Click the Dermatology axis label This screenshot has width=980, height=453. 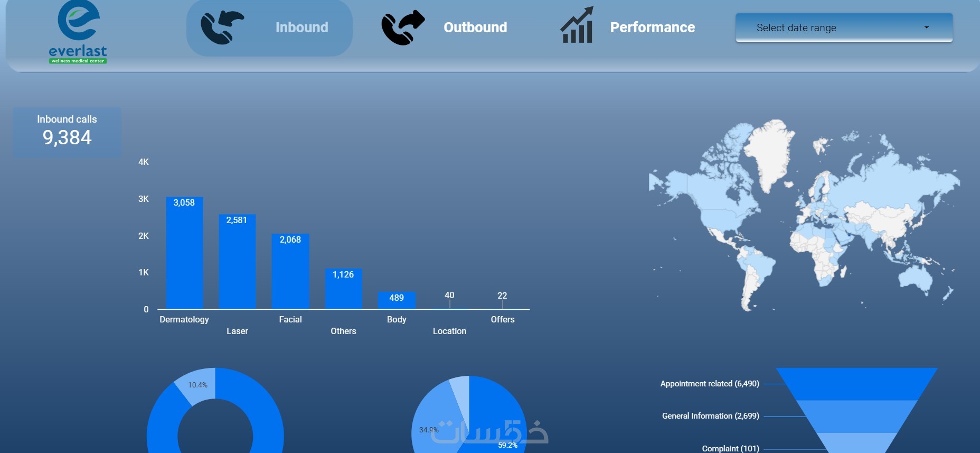pos(184,319)
